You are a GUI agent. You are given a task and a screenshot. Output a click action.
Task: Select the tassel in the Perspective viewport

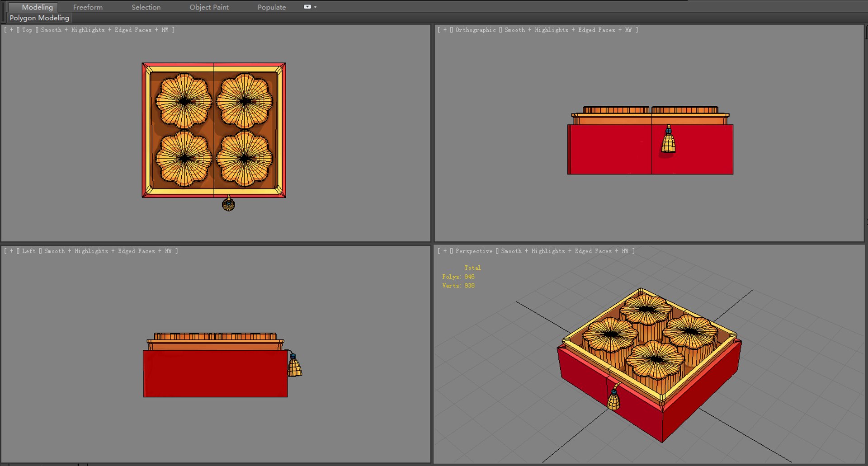click(x=614, y=398)
